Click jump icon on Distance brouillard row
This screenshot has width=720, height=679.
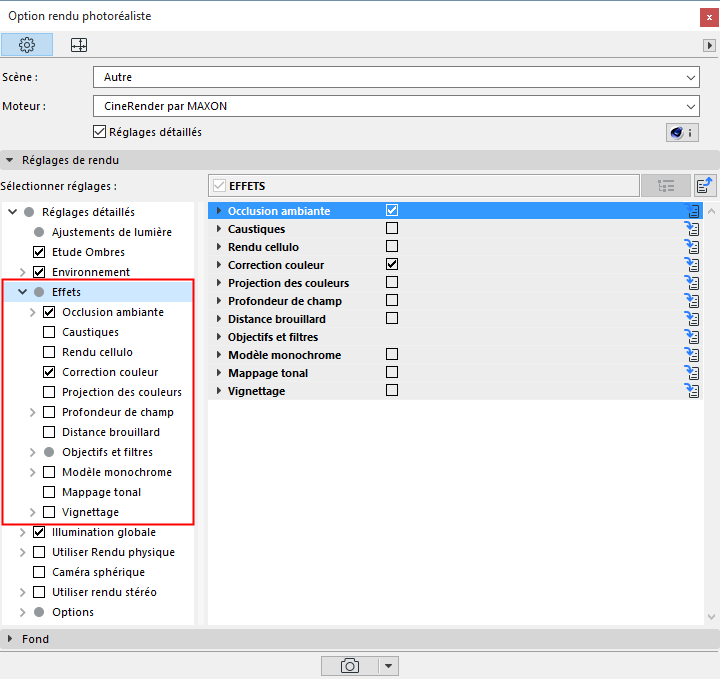point(692,319)
